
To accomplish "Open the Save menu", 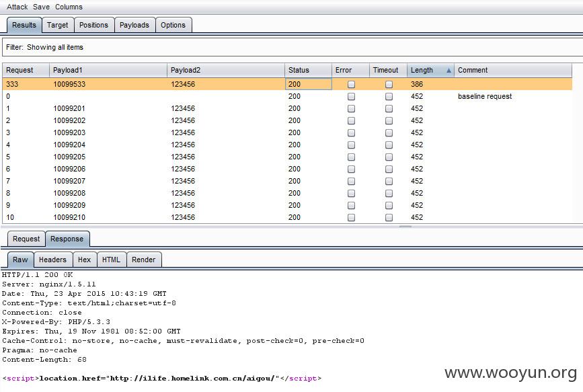I will tap(41, 7).
